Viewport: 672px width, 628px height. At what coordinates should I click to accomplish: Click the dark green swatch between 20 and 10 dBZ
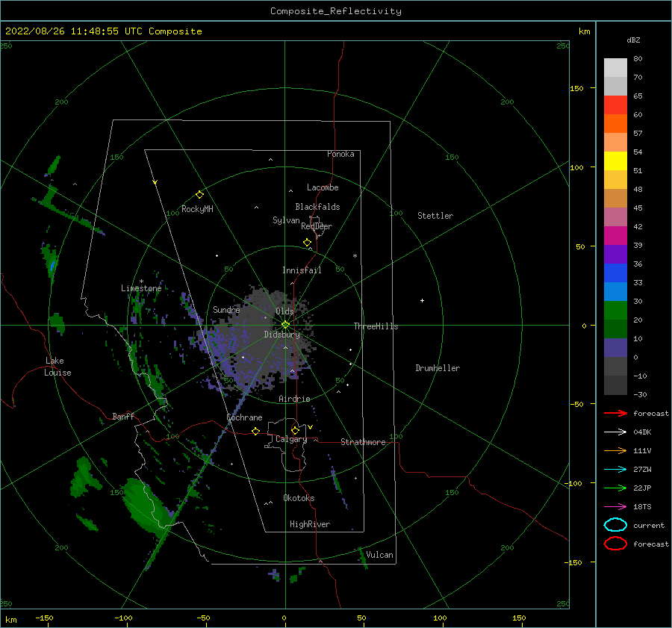pyautogui.click(x=615, y=329)
